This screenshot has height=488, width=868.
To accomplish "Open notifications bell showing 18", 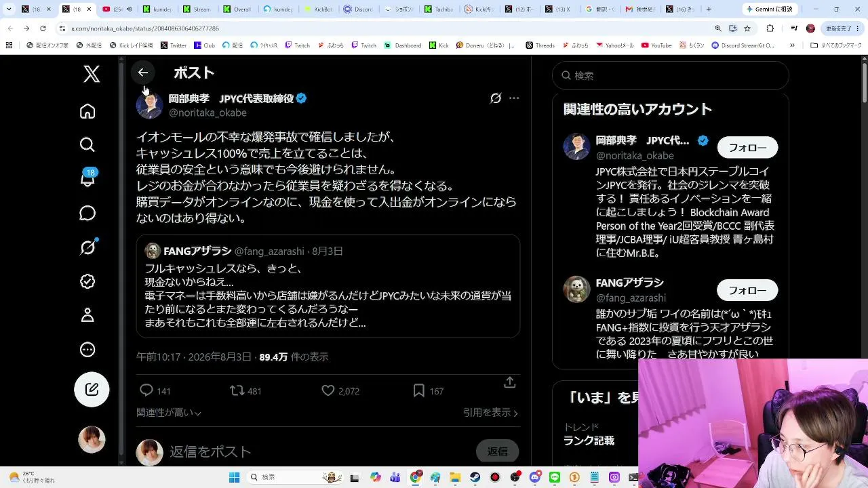I will [x=87, y=178].
